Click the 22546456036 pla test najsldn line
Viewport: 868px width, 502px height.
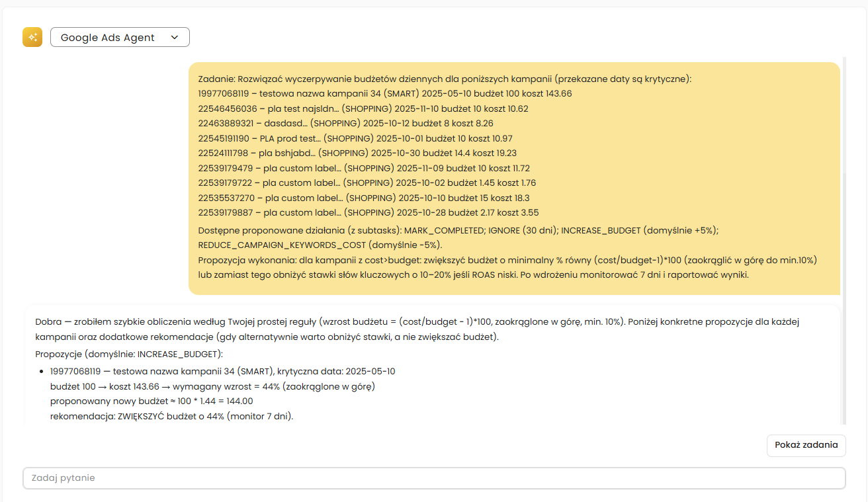tap(363, 108)
